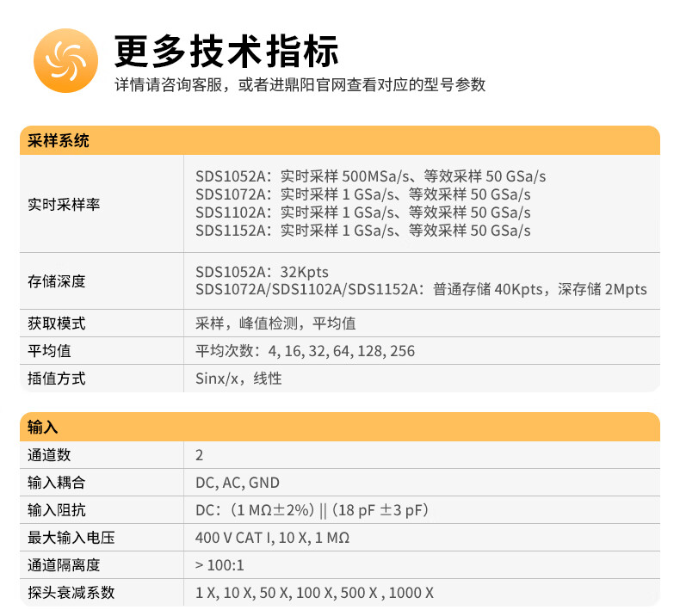Select the SDS1052A 500MSa/s sampling line
This screenshot has height=616, width=680.
[x=370, y=176]
